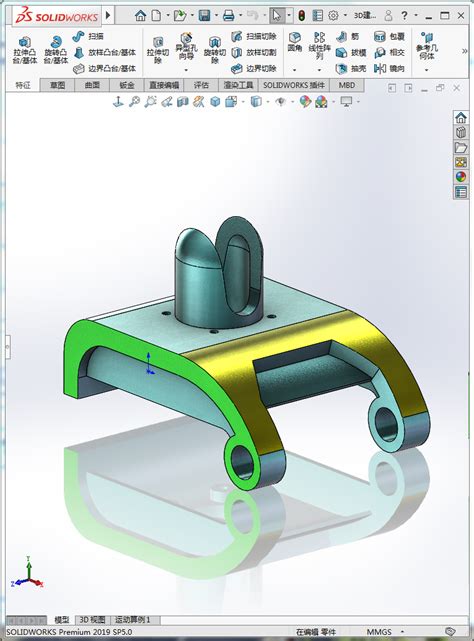This screenshot has width=474, height=641.
Task: Choose Boundary Cut (边界切除)
Action: point(254,68)
